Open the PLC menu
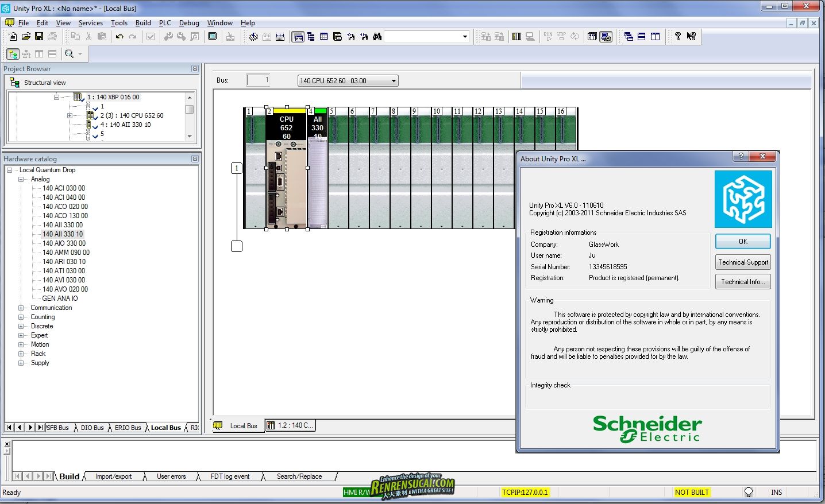The height and width of the screenshot is (504, 825). click(165, 23)
